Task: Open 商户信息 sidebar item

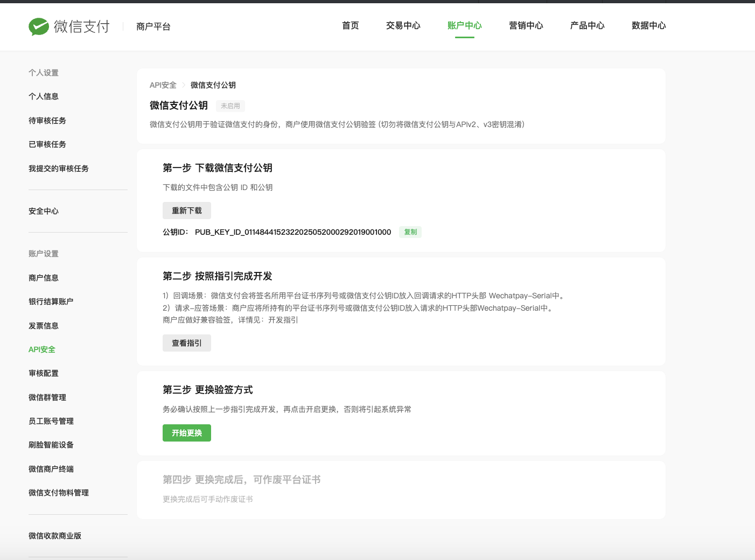Action: click(44, 278)
